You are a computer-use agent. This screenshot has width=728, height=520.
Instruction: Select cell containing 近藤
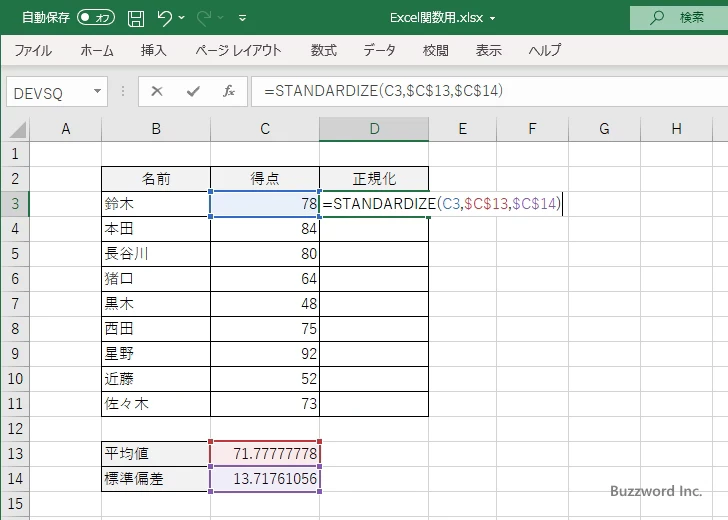[x=156, y=379]
